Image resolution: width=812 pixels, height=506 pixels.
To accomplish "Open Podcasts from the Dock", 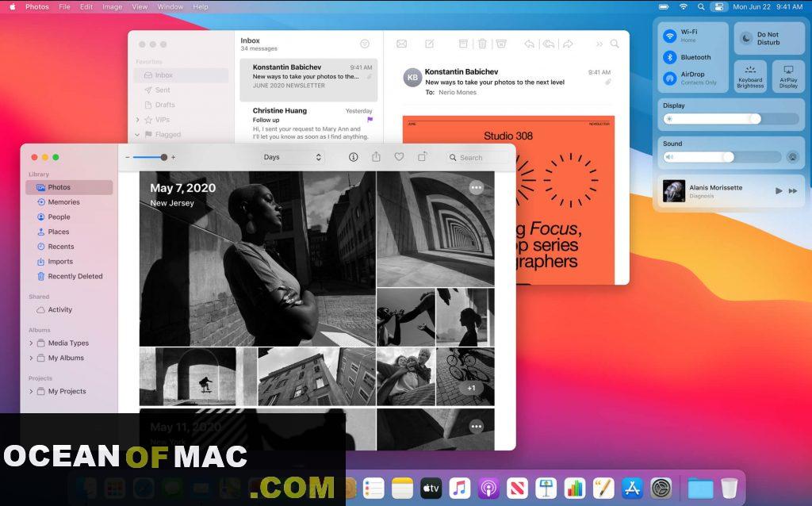I will 488,488.
